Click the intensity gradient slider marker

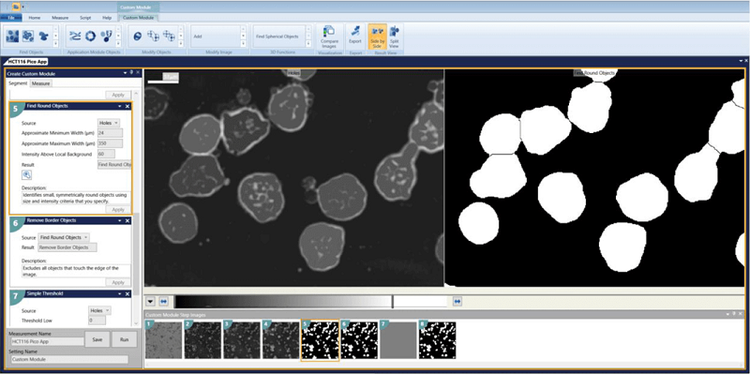(x=392, y=301)
